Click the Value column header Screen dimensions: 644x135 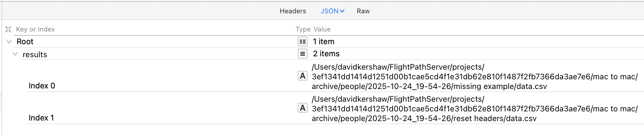pyautogui.click(x=322, y=29)
